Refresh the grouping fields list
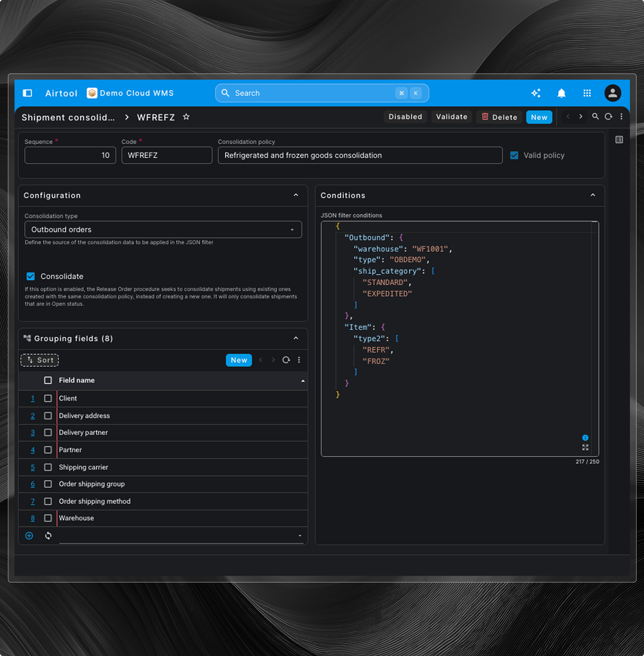 286,360
